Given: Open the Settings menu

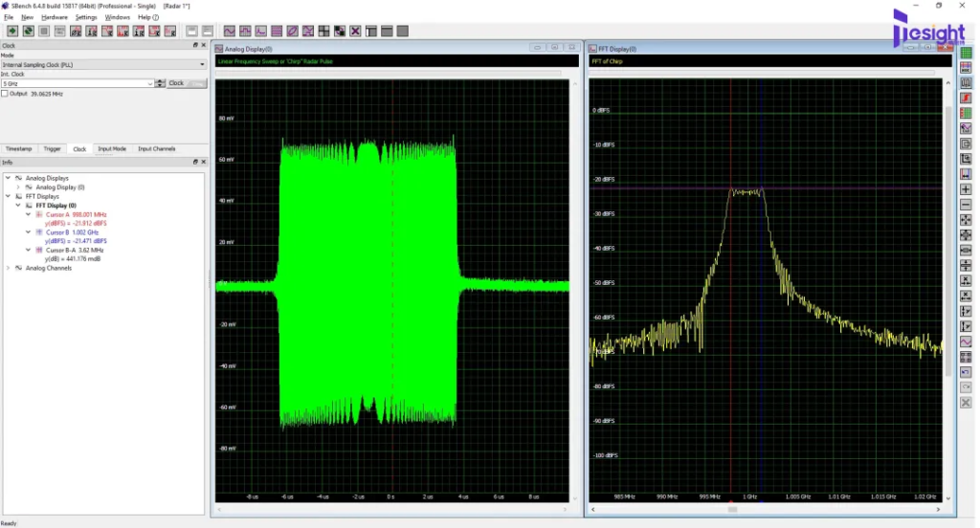Looking at the screenshot, I should pyautogui.click(x=86, y=17).
